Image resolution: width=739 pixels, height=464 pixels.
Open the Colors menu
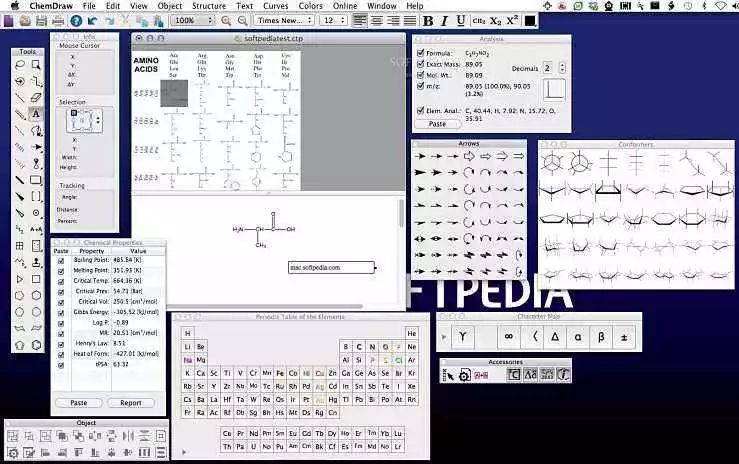click(x=311, y=6)
